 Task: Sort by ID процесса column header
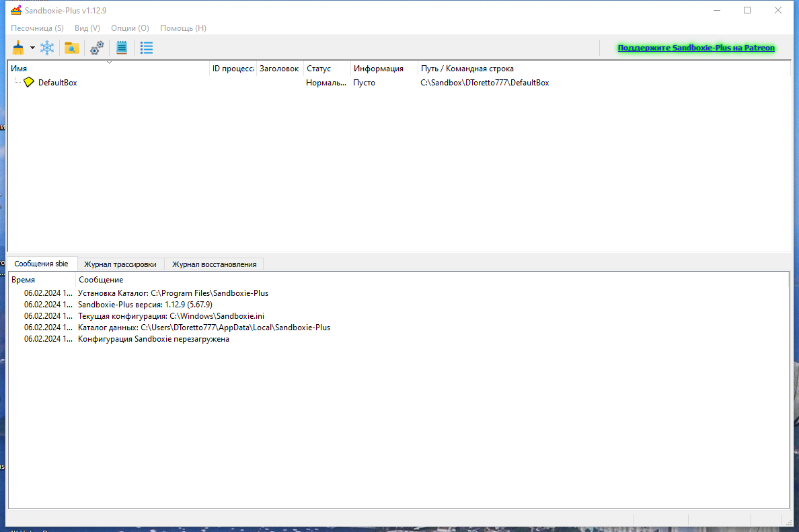point(233,69)
